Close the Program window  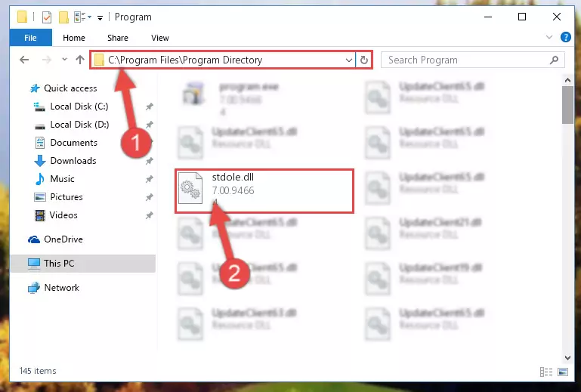[x=557, y=17]
